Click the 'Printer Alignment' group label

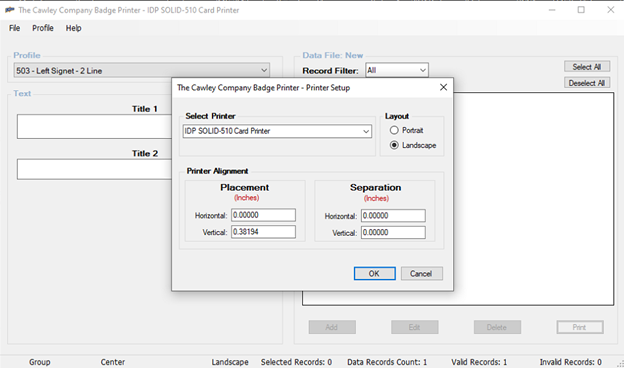pos(217,171)
